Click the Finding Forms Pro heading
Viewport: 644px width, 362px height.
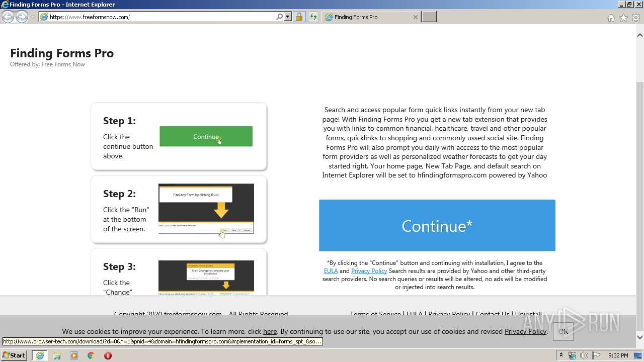pyautogui.click(x=62, y=53)
